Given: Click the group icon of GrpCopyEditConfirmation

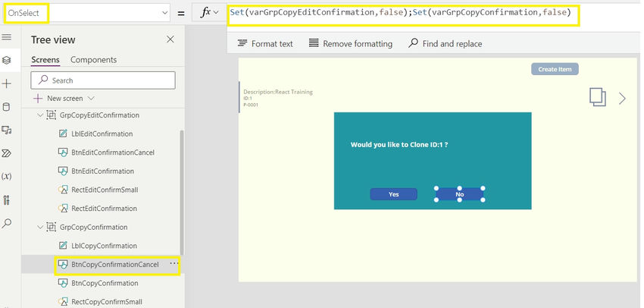Looking at the screenshot, I should click(x=52, y=115).
